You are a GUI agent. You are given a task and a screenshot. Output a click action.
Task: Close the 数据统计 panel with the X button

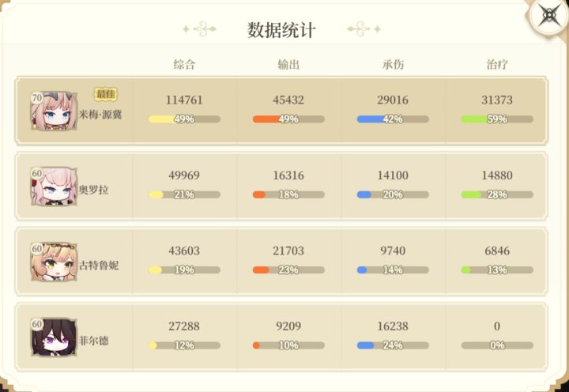550,15
